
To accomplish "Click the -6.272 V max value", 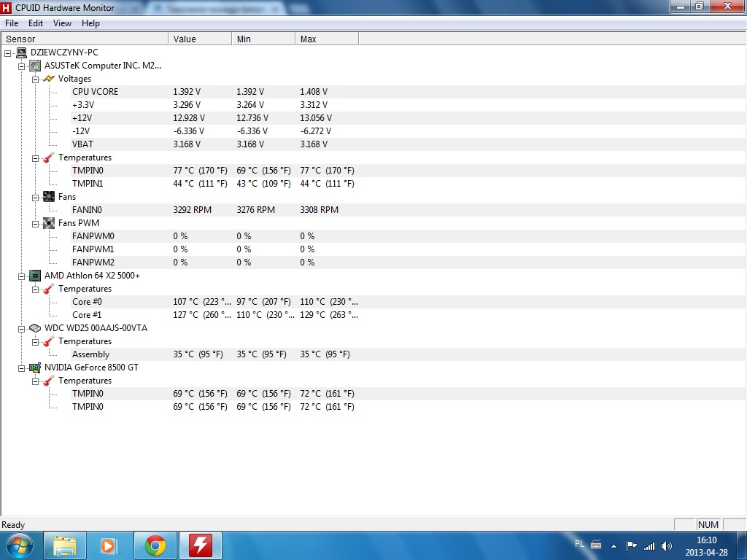I will tap(315, 131).
